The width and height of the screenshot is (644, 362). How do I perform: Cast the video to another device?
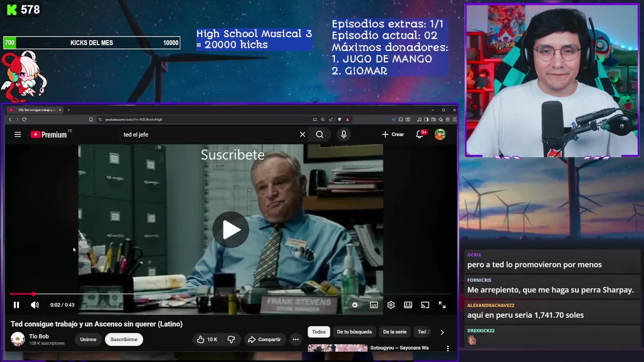click(x=425, y=305)
